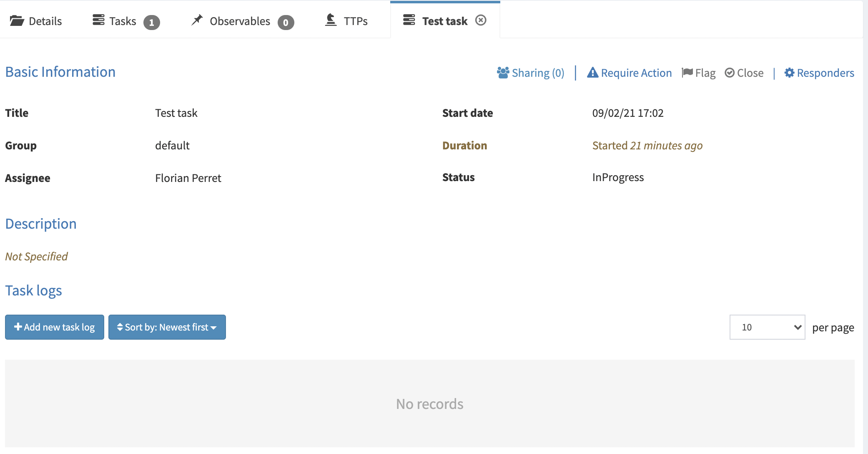Viewport: 868px width, 454px height.
Task: Select the Test task tab
Action: (x=444, y=21)
